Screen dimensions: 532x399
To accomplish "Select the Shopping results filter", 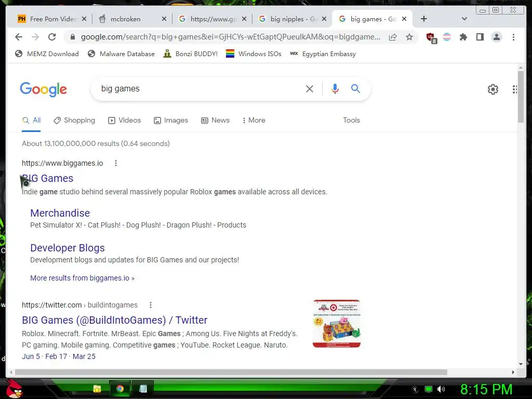I will pos(74,121).
